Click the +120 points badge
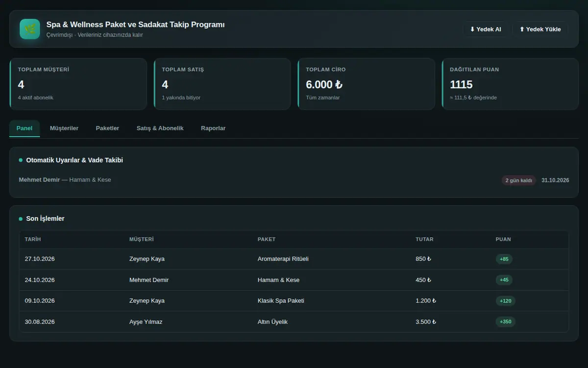Screen dimensions: 588x368 (x=506, y=301)
